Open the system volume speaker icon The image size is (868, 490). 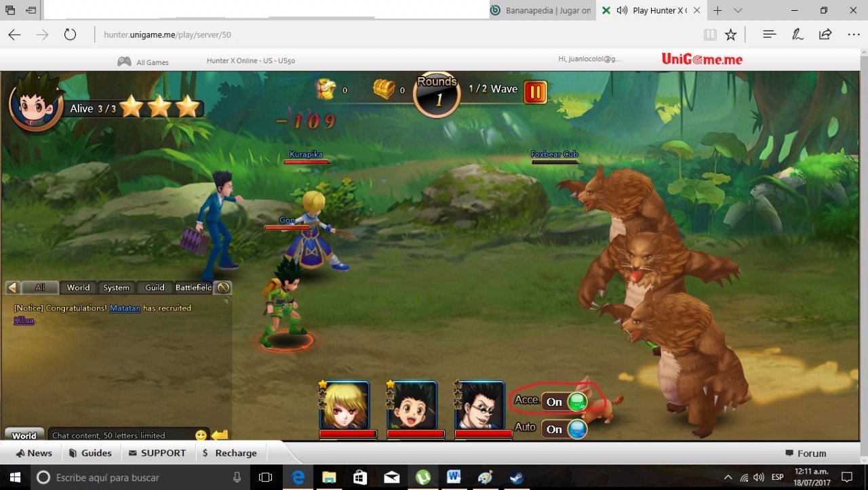click(x=759, y=477)
